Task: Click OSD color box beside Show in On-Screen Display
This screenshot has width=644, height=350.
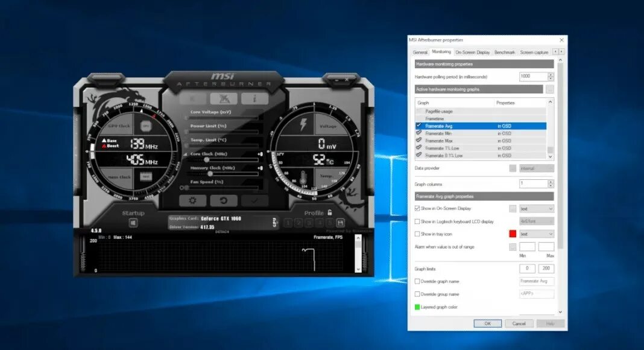Action: click(x=513, y=209)
